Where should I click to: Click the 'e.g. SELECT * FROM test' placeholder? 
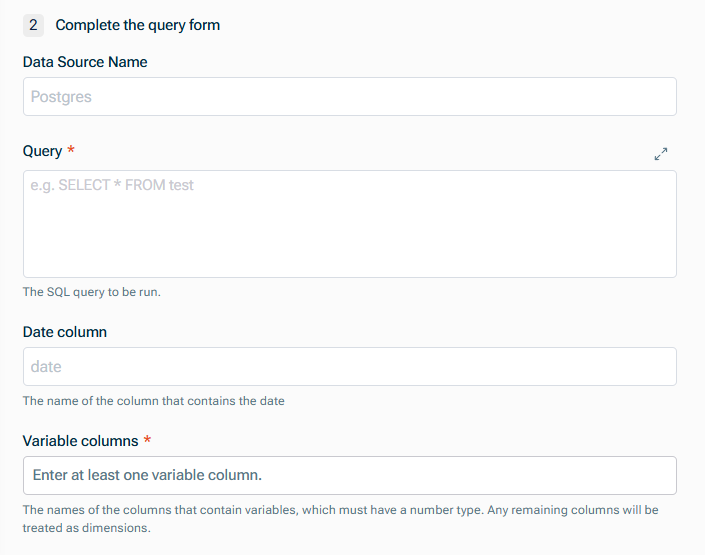(x=112, y=185)
